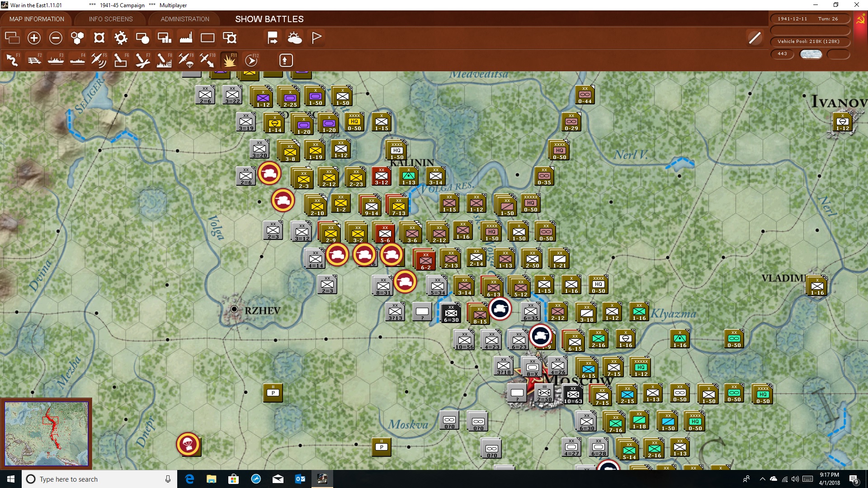This screenshot has height=488, width=868.
Task: Select F3 naval transport mode
Action: (56, 60)
